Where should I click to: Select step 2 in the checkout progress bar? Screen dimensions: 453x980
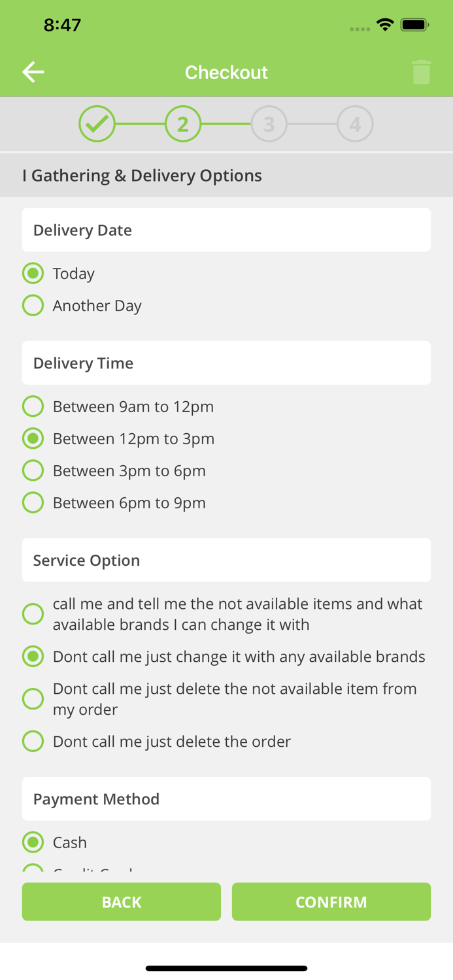click(x=183, y=123)
